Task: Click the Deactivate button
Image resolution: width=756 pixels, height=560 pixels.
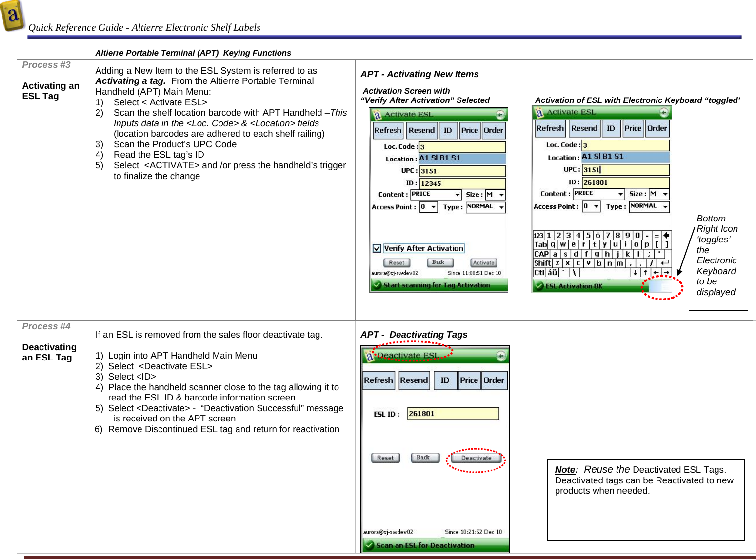Action: click(x=476, y=458)
